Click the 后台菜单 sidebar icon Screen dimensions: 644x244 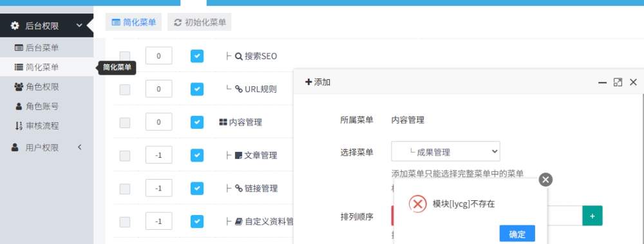[x=19, y=48]
